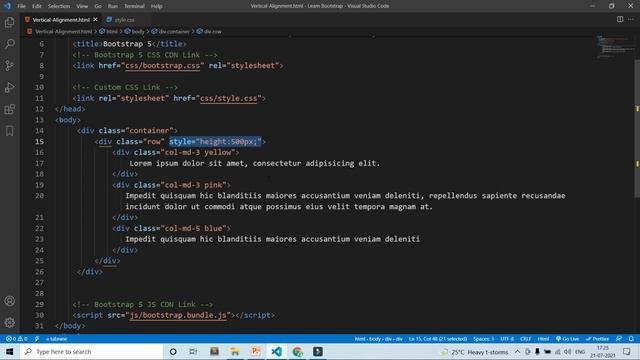Viewport: 640px width, 360px height.
Task: Open the Source Control view
Action: click(9, 65)
